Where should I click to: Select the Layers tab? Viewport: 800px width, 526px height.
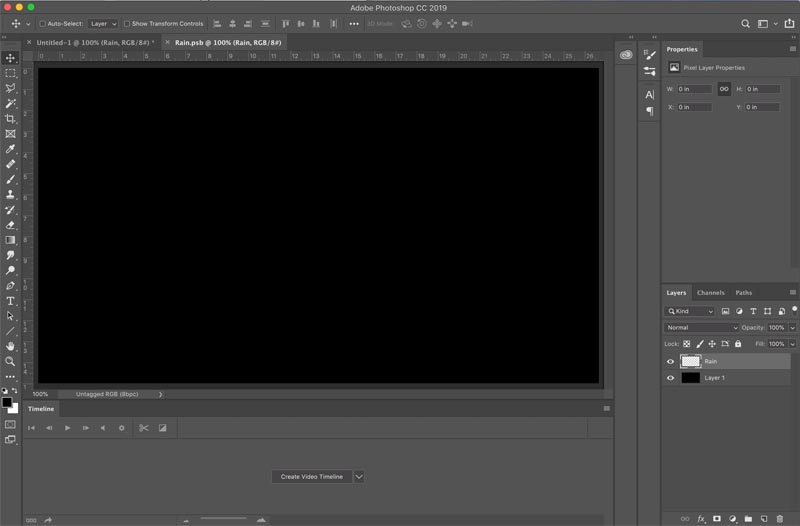click(x=676, y=293)
